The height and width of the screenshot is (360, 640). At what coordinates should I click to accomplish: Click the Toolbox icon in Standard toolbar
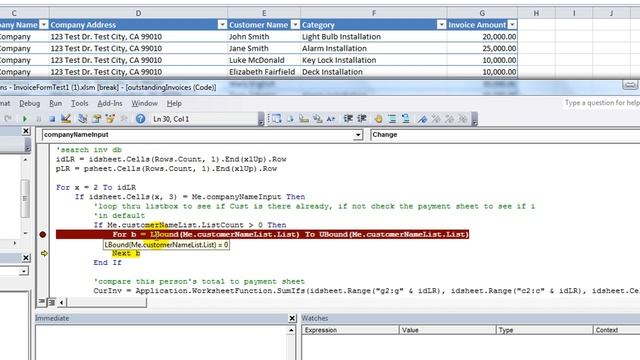coord(124,119)
